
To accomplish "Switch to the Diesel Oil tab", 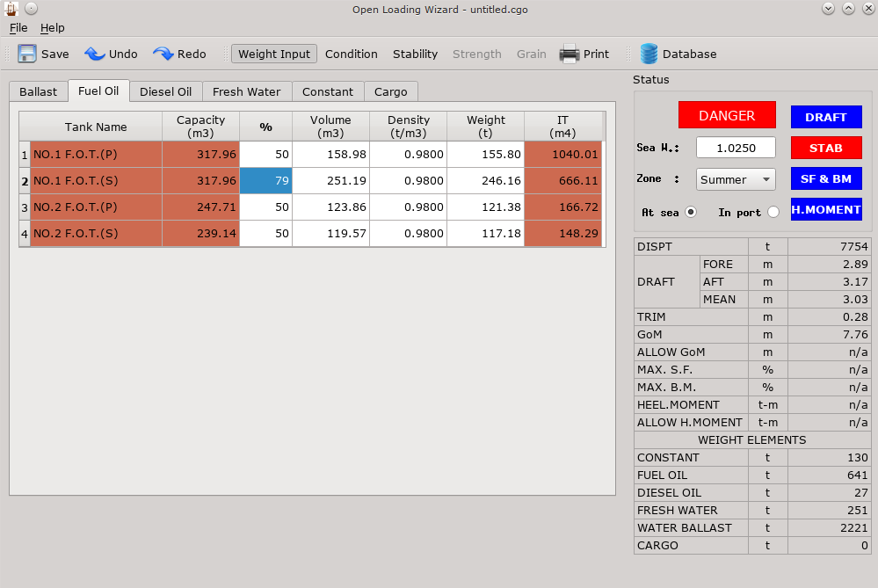I will [x=165, y=91].
